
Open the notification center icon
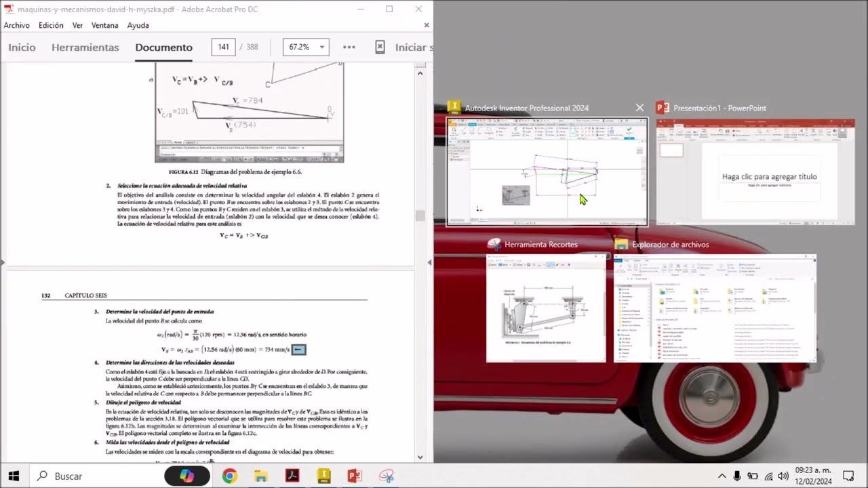pyautogui.click(x=848, y=476)
